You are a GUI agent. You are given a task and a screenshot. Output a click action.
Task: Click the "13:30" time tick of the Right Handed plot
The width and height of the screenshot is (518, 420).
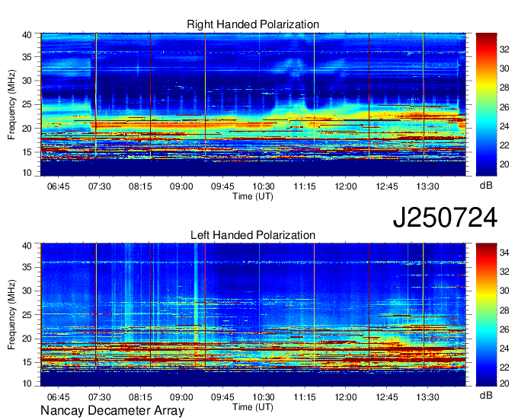[x=427, y=186]
